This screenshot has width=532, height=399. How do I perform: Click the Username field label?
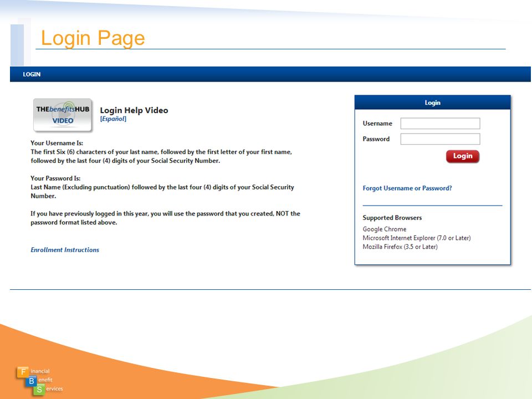pyautogui.click(x=377, y=124)
